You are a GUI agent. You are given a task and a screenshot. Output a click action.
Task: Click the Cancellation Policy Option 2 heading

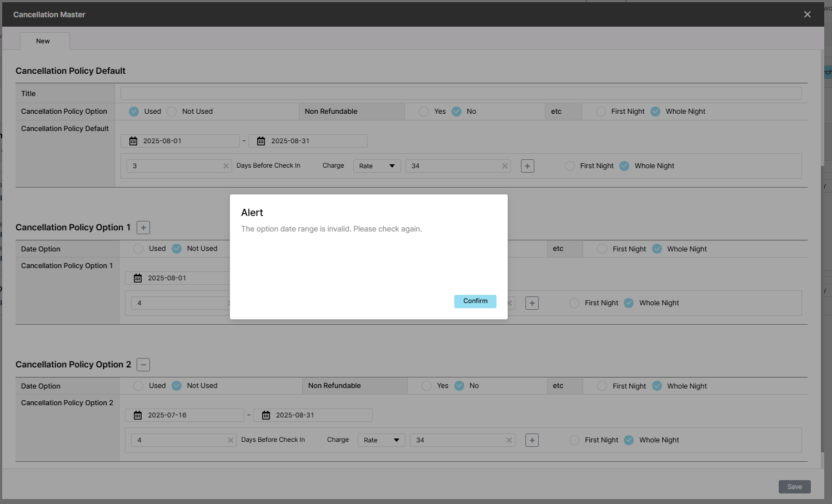(x=73, y=365)
